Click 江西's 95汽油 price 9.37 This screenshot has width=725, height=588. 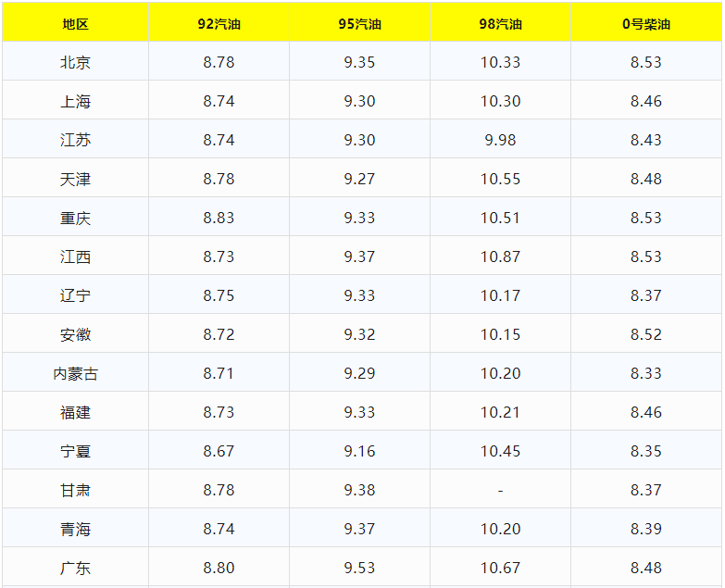pos(360,256)
